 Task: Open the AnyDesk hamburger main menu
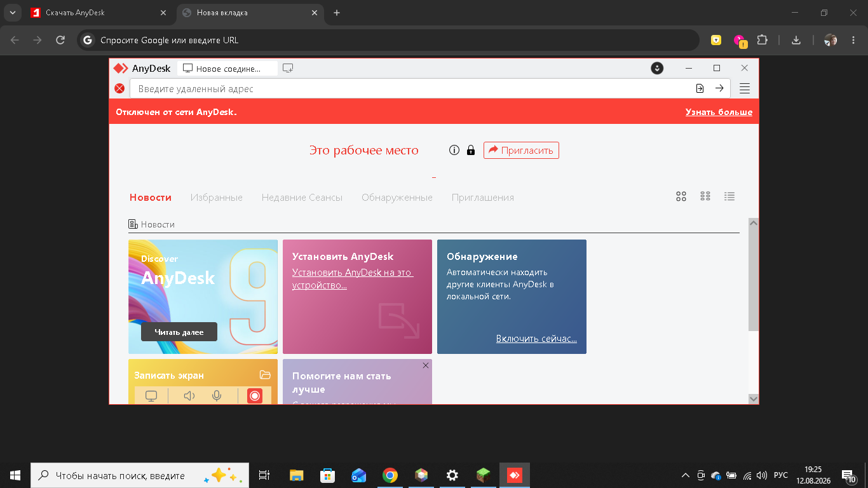click(x=745, y=88)
